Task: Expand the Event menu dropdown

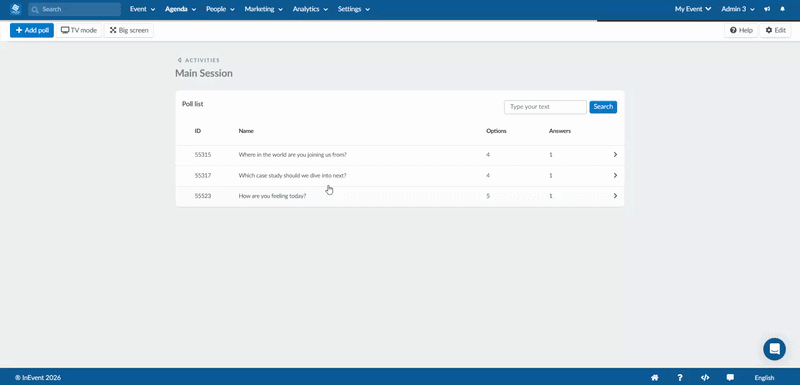Action: [142, 9]
